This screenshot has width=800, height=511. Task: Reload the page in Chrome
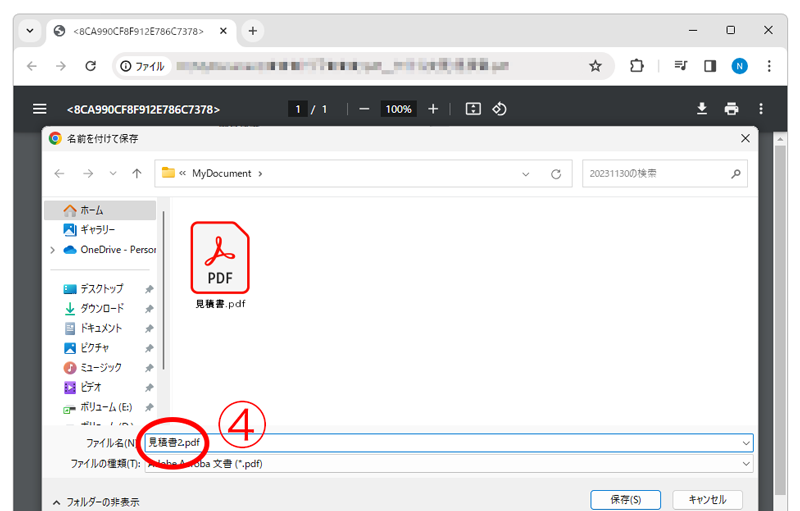(91, 66)
